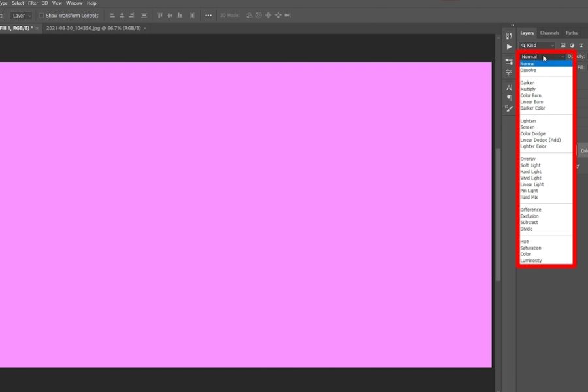Switch to the Channels tab
Screen dimensions: 588x392
click(x=549, y=33)
